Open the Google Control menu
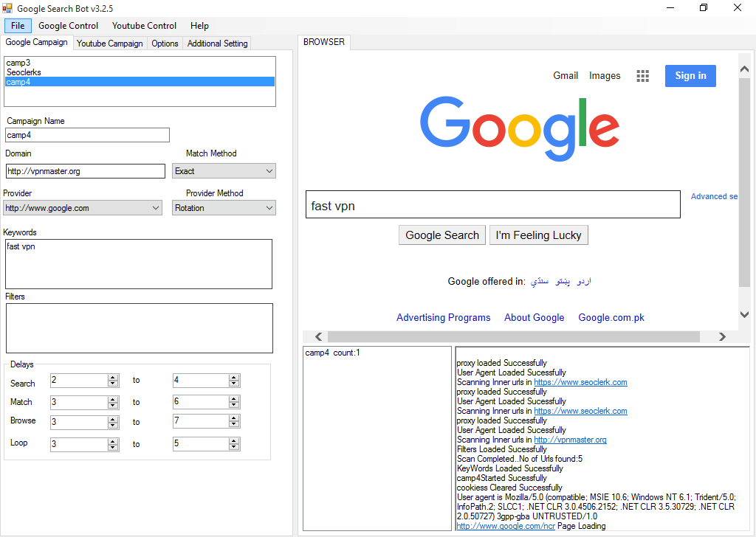The width and height of the screenshot is (756, 537). (68, 26)
